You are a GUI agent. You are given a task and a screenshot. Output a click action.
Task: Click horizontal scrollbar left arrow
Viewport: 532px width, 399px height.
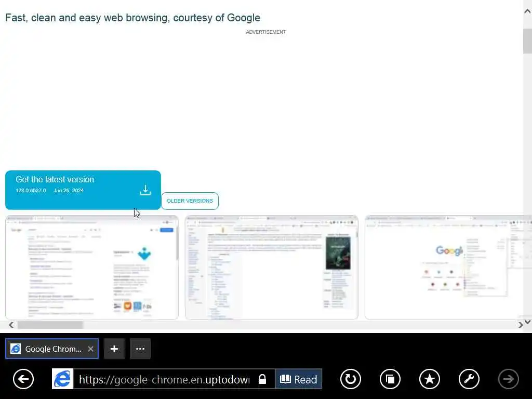coord(11,325)
